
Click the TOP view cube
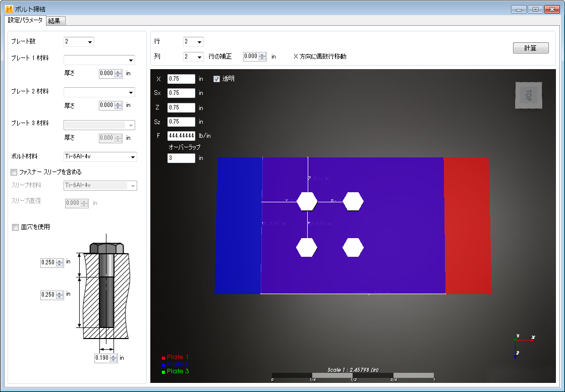[529, 95]
